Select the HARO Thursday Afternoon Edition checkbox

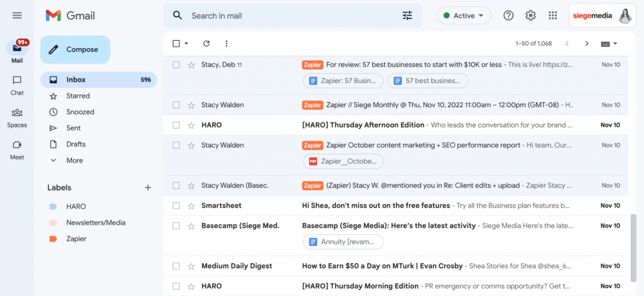point(176,125)
